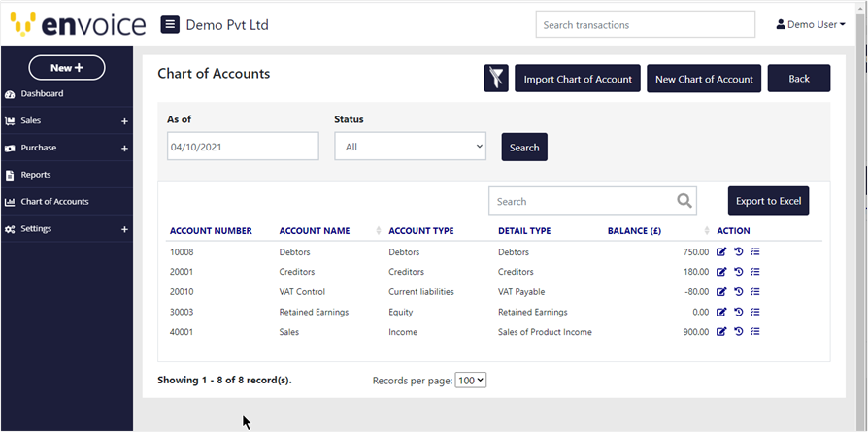Open Reports from the sidebar
Viewport: 868px width, 432px height.
coord(36,175)
